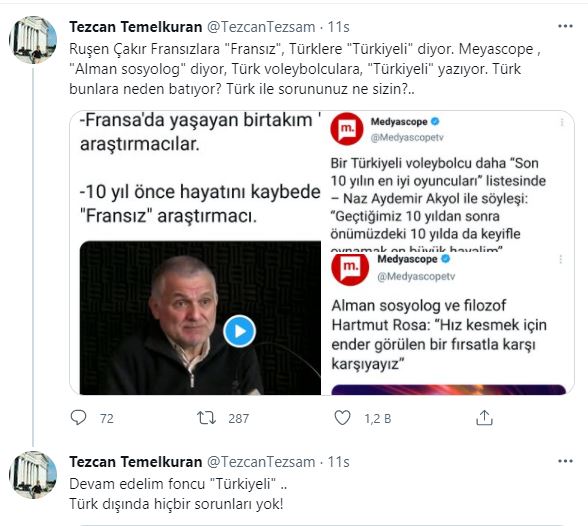Like the tweet via heart icon
The width and height of the screenshot is (588, 526).
tap(342, 418)
